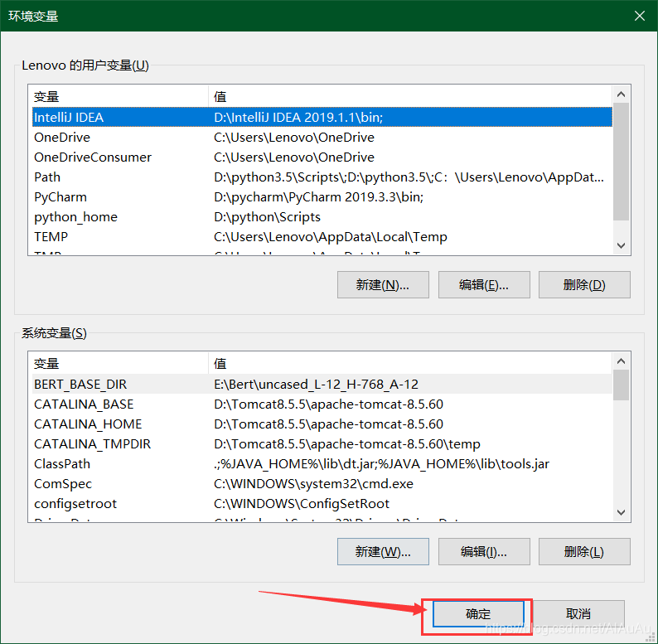Sort user variables by 变量 column header

(x=118, y=96)
